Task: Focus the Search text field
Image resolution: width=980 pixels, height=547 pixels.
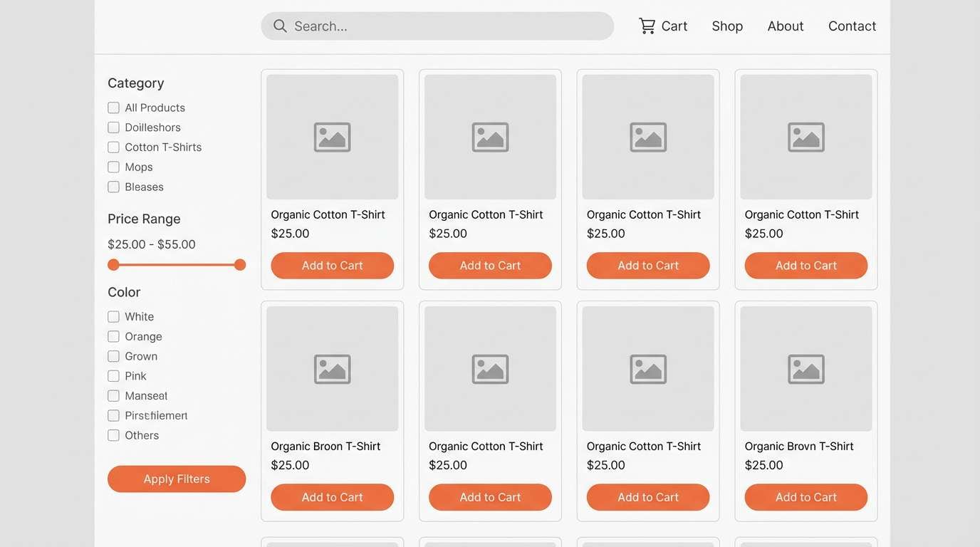Action: click(x=449, y=26)
